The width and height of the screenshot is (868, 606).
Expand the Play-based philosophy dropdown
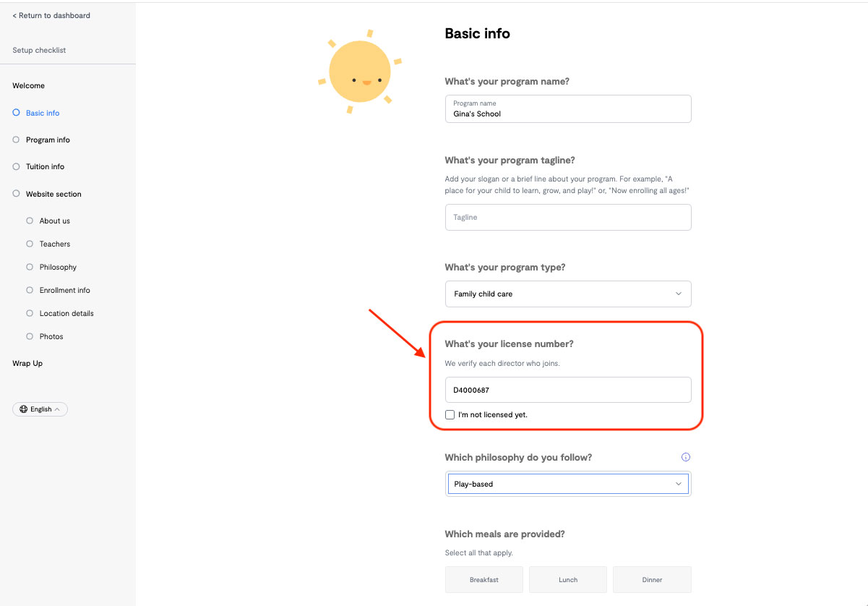(568, 484)
